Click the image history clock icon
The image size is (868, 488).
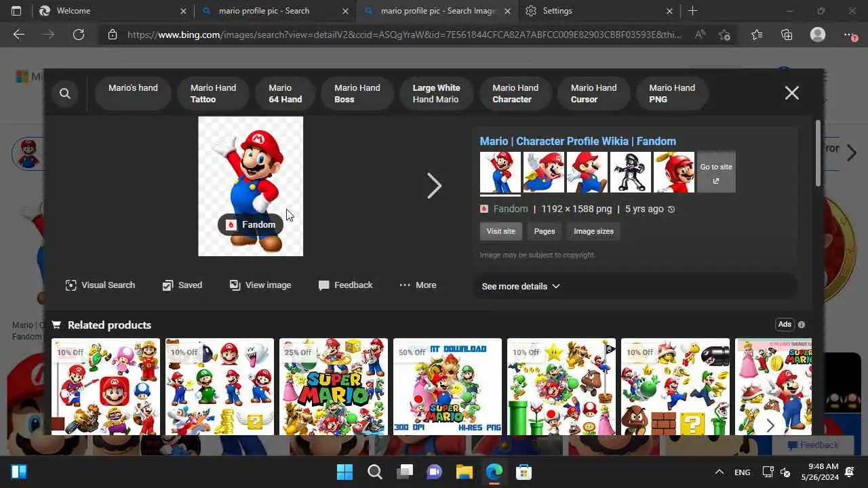671,209
